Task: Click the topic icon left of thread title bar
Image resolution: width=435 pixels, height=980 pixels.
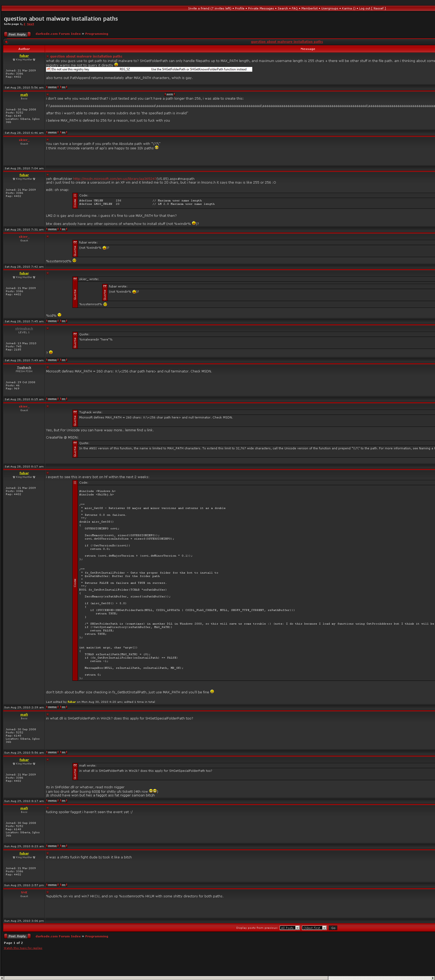Action: coord(6,42)
